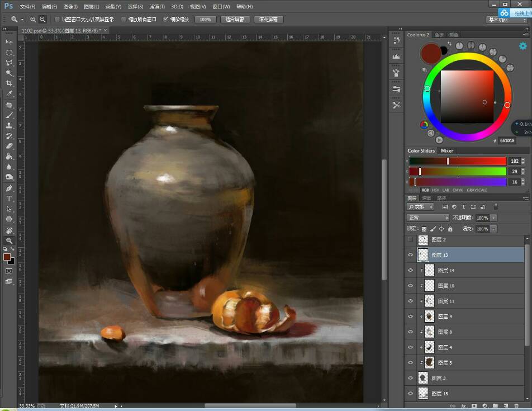The width and height of the screenshot is (532, 411).
Task: Select the Move tool
Action: pos(9,42)
